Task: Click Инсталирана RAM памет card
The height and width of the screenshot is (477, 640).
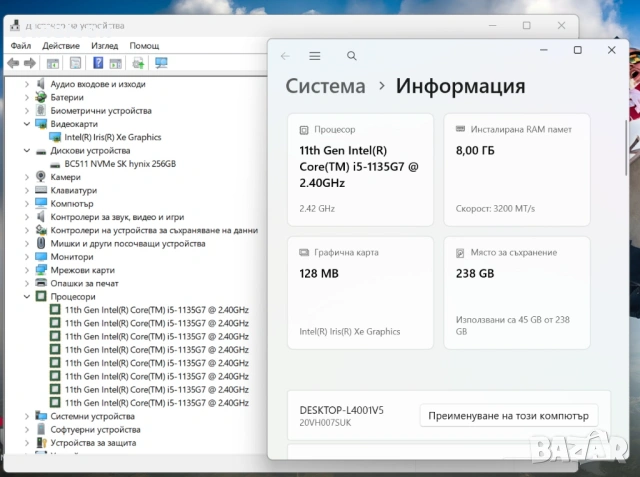Action: point(517,170)
